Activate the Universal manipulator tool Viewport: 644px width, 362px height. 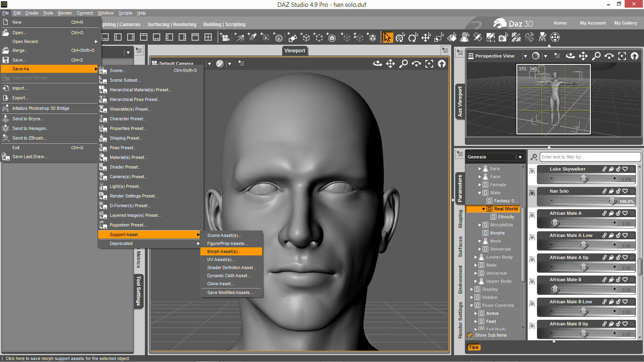[400, 37]
